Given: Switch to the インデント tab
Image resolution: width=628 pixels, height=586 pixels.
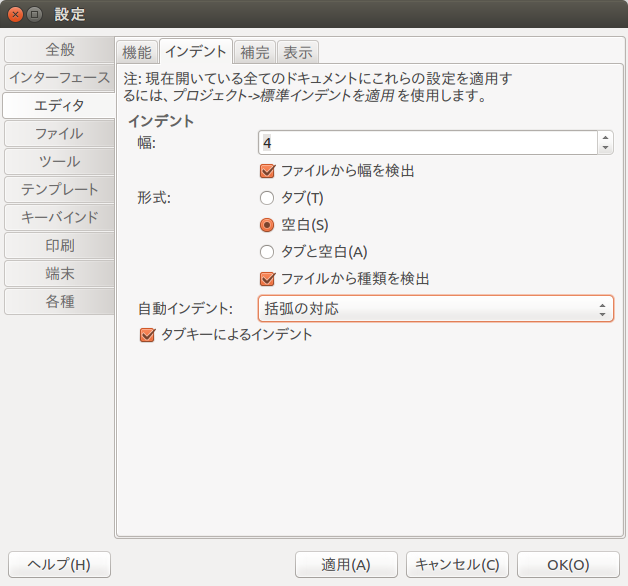Looking at the screenshot, I should 196,51.
